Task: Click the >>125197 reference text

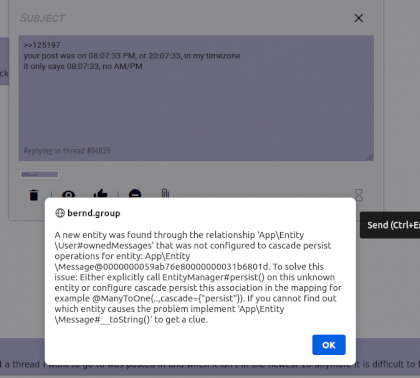Action: pos(42,45)
